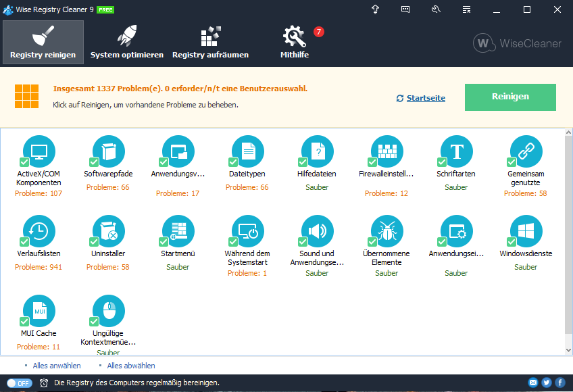Open the ActiveX/COM Komponenten category icon
This screenshot has width=573, height=392.
(39, 151)
